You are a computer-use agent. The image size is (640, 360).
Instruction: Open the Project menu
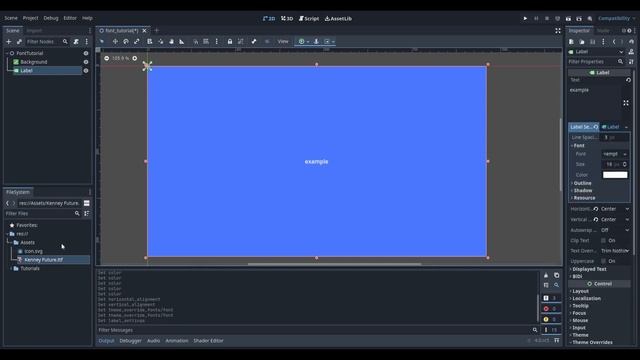click(x=30, y=18)
